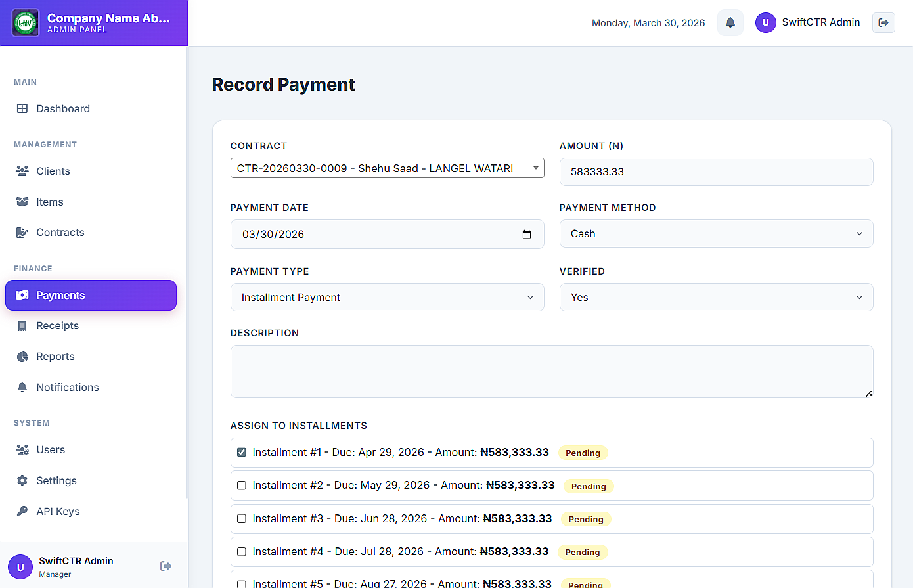The image size is (913, 588).
Task: Click the Notifications bell icon in sidebar
Action: click(22, 387)
